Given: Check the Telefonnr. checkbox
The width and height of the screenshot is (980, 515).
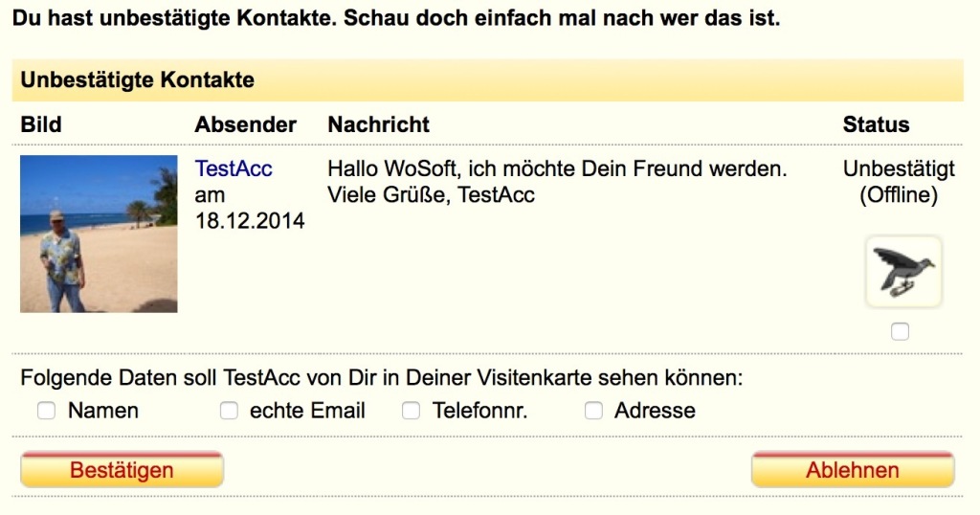Looking at the screenshot, I should click(411, 411).
